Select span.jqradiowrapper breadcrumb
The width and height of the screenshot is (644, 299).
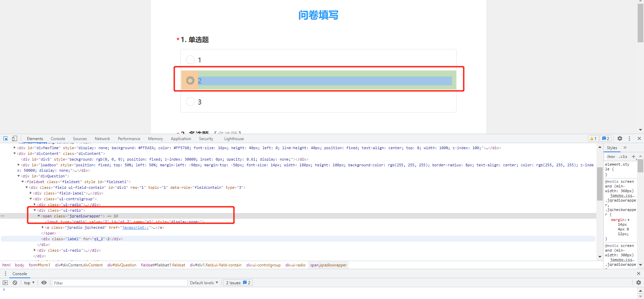(328, 265)
